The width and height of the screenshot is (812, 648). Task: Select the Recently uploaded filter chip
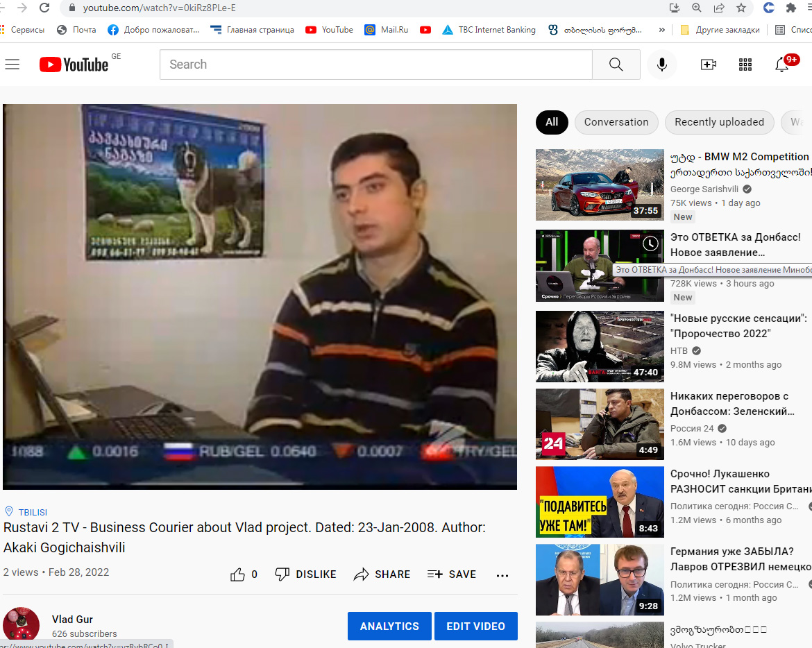[x=719, y=122]
